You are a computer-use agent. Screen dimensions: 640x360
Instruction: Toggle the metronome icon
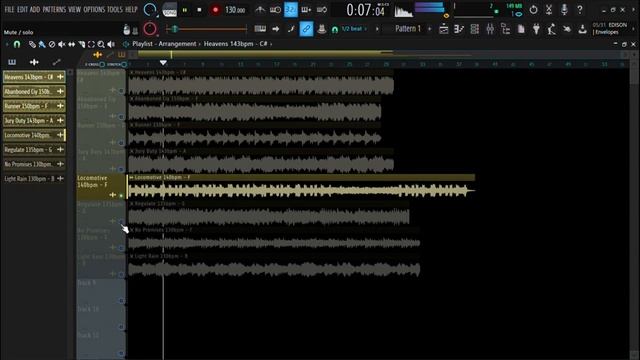pos(260,10)
